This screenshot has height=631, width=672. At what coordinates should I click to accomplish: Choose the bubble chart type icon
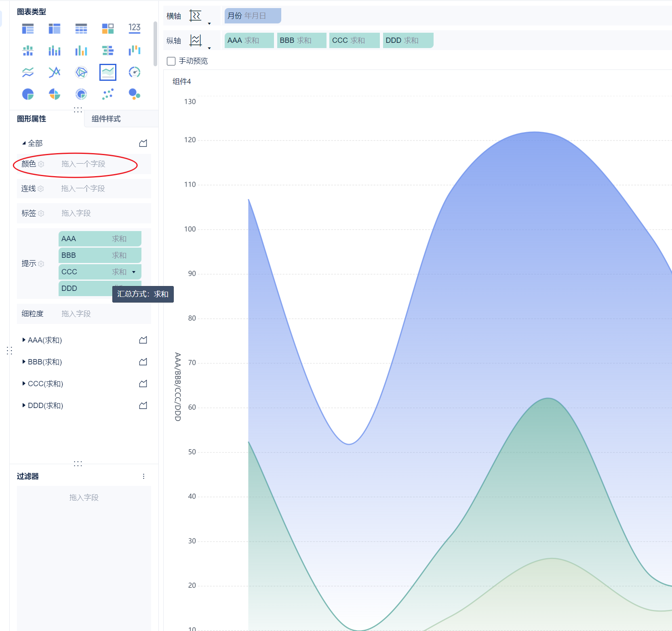coord(134,94)
